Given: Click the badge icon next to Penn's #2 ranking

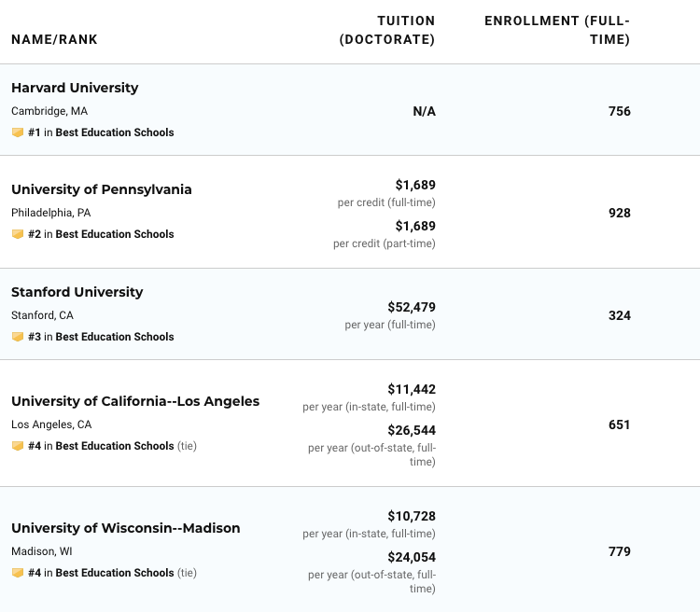Looking at the screenshot, I should pos(17,234).
